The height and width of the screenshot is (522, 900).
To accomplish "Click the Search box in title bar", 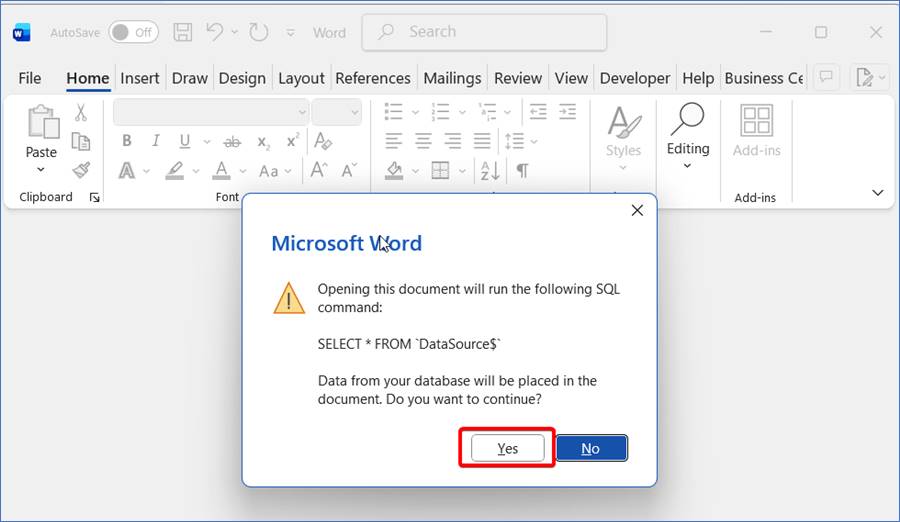I will 484,32.
